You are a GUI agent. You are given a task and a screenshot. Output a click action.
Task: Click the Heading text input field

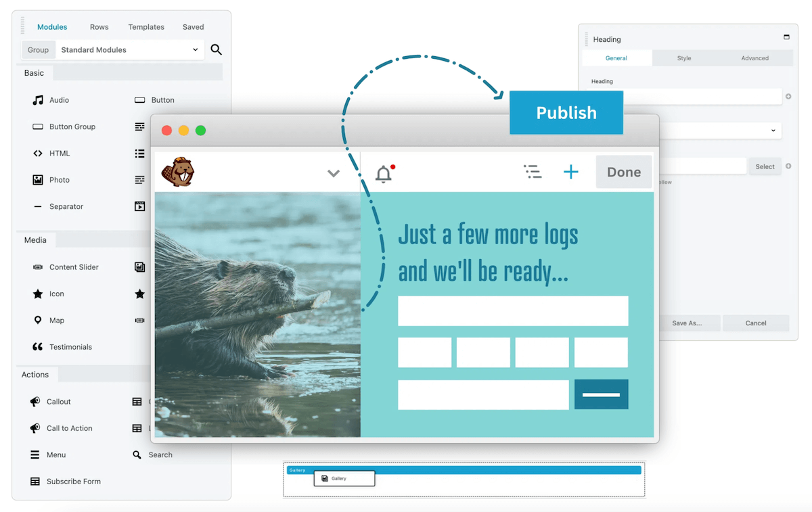pyautogui.click(x=702, y=97)
